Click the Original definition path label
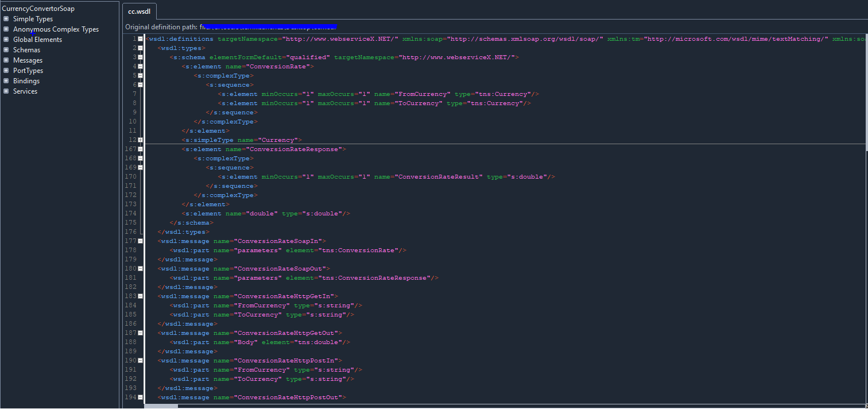 (x=161, y=27)
